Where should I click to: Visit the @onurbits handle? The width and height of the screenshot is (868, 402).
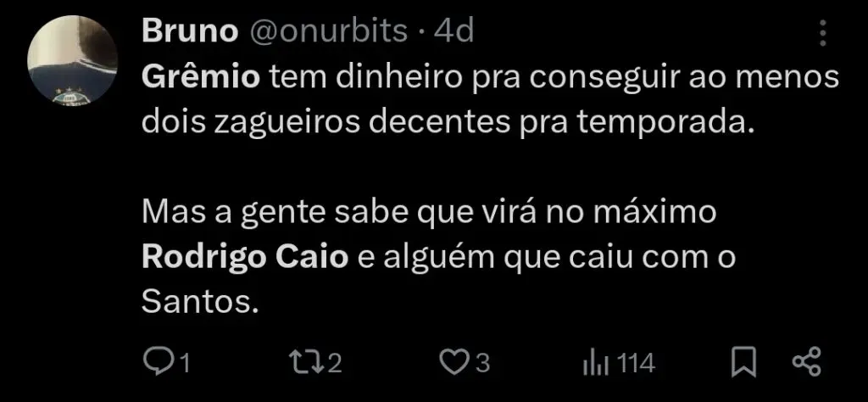330,31
